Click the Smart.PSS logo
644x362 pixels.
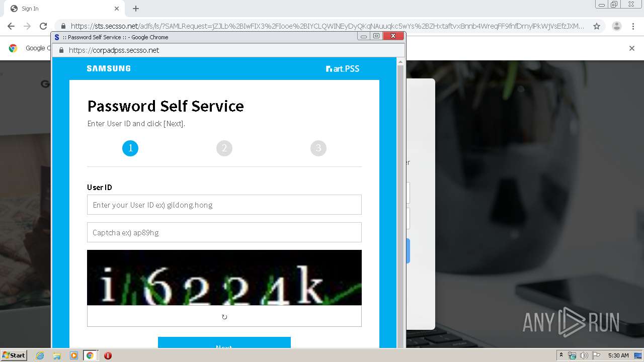(343, 69)
